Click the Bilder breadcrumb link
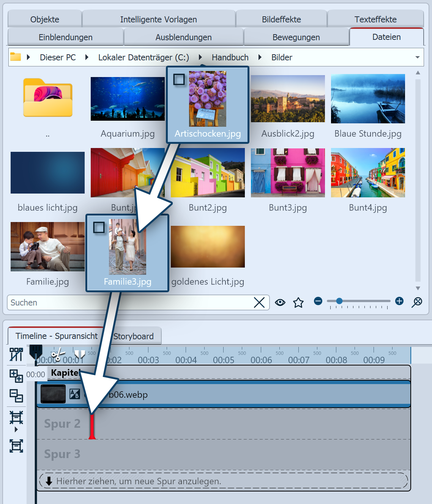Viewport: 432px width, 504px height. coord(282,57)
